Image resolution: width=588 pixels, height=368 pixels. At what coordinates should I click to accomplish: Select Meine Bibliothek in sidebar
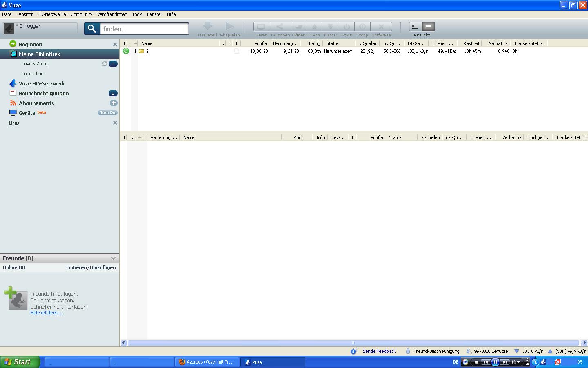coord(60,54)
